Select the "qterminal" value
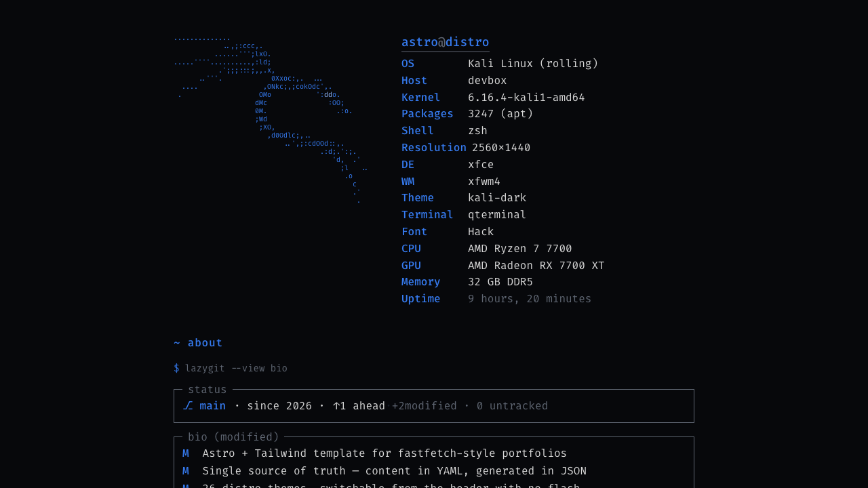868x488 pixels. tap(497, 215)
